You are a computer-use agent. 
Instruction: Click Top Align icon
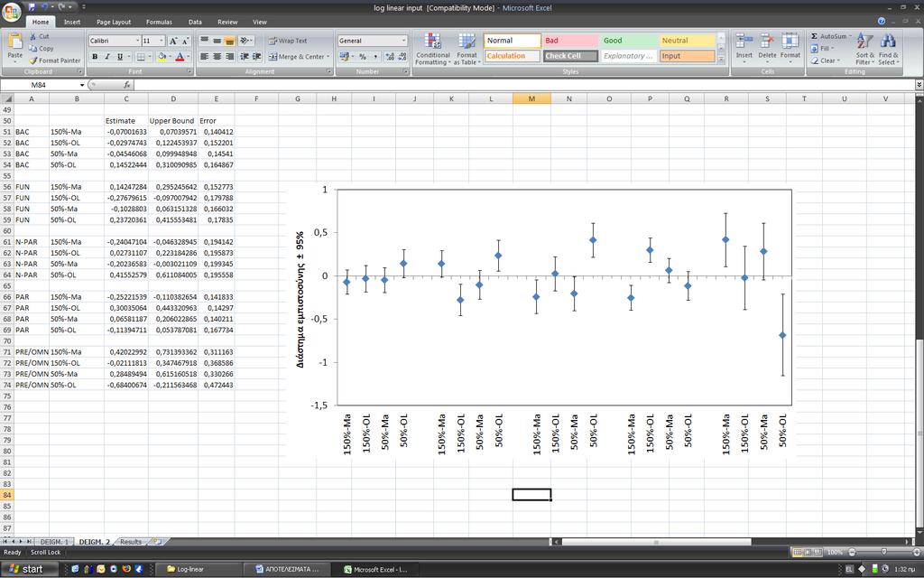coord(204,41)
